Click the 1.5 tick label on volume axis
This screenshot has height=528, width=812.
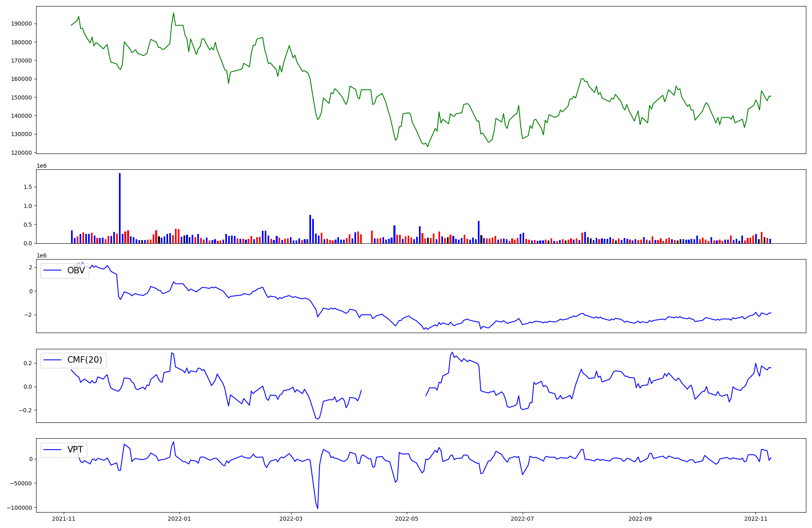click(28, 187)
